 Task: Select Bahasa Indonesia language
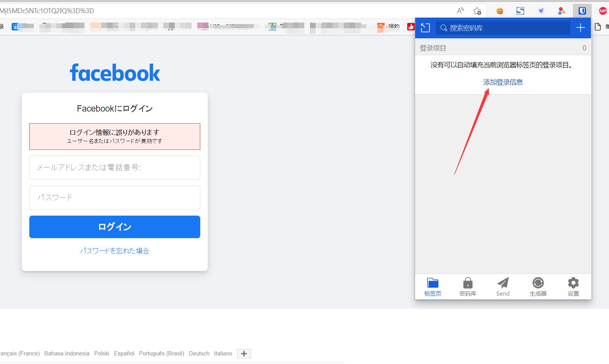[67, 353]
